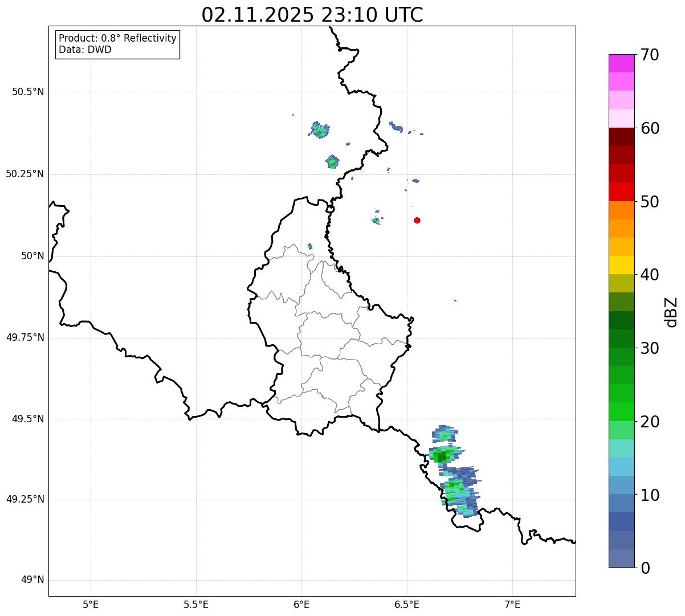Click the title '02.11.2025 23:10 UTC'
Viewport: 685px width, 616px height.
point(312,14)
